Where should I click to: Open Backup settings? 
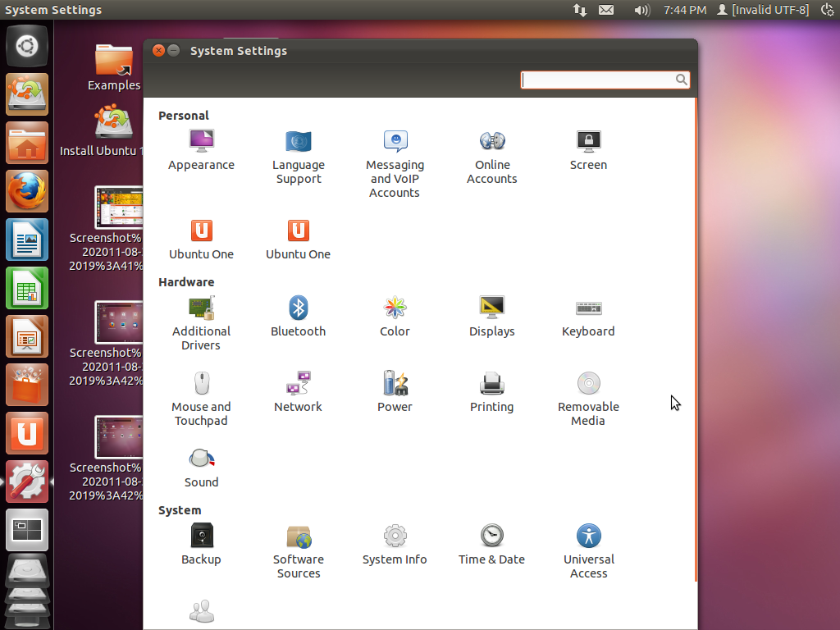tap(202, 545)
